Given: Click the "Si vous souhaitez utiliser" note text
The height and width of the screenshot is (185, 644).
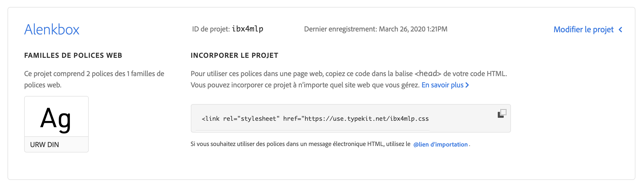Looking at the screenshot, I should coord(300,144).
